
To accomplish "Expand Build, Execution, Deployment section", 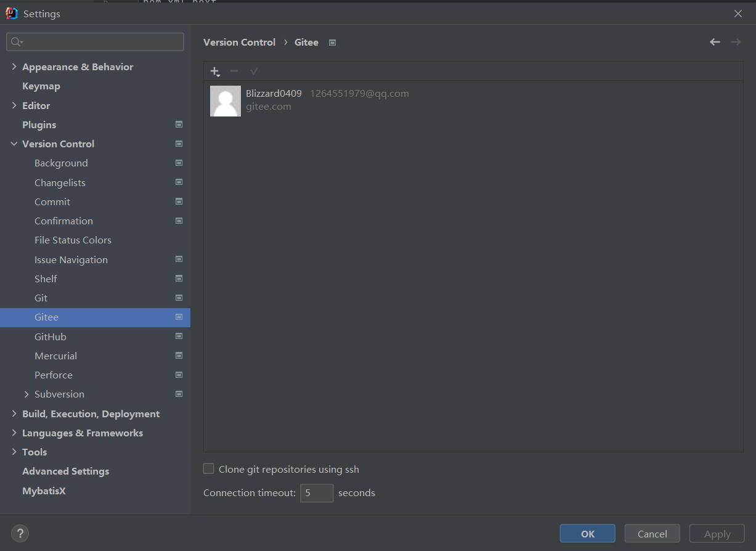I will (x=14, y=414).
